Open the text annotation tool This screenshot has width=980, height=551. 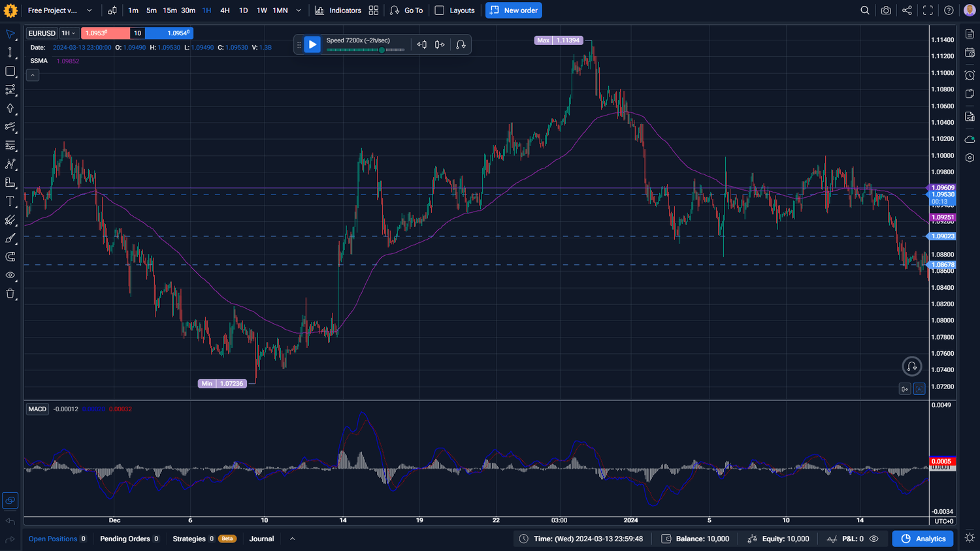coord(10,201)
